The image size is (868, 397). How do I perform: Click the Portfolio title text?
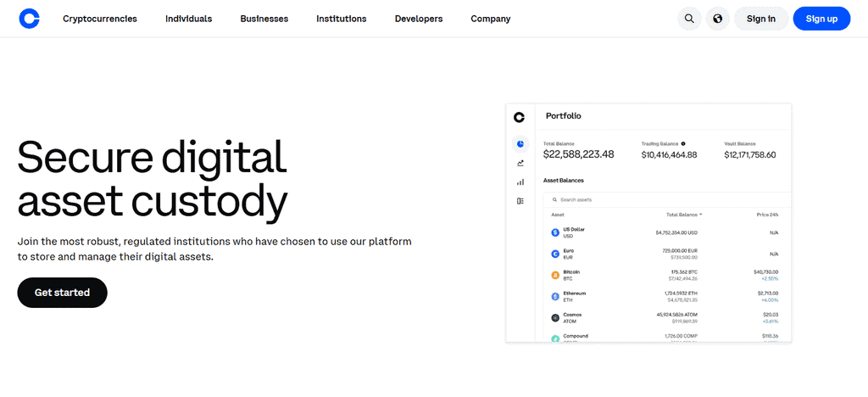tap(564, 116)
